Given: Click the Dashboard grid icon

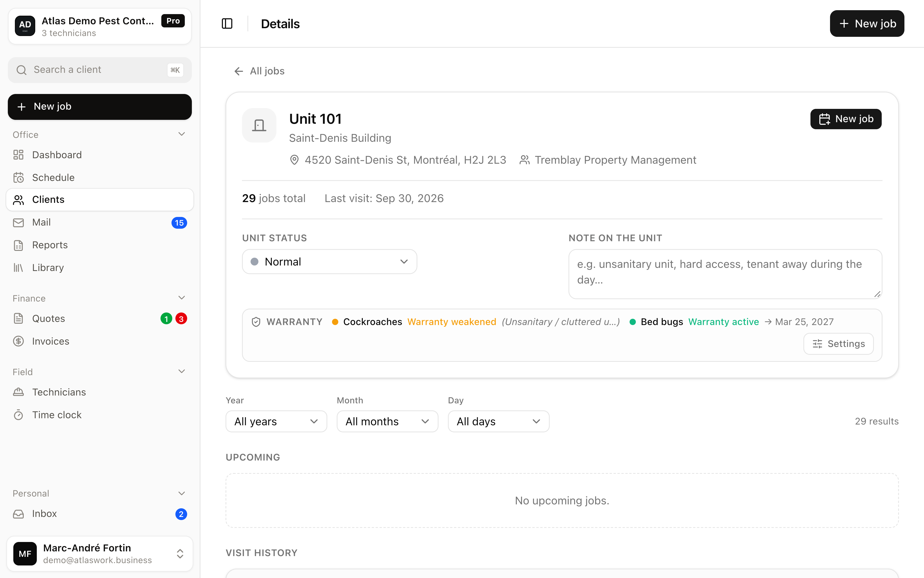Looking at the screenshot, I should click(18, 155).
